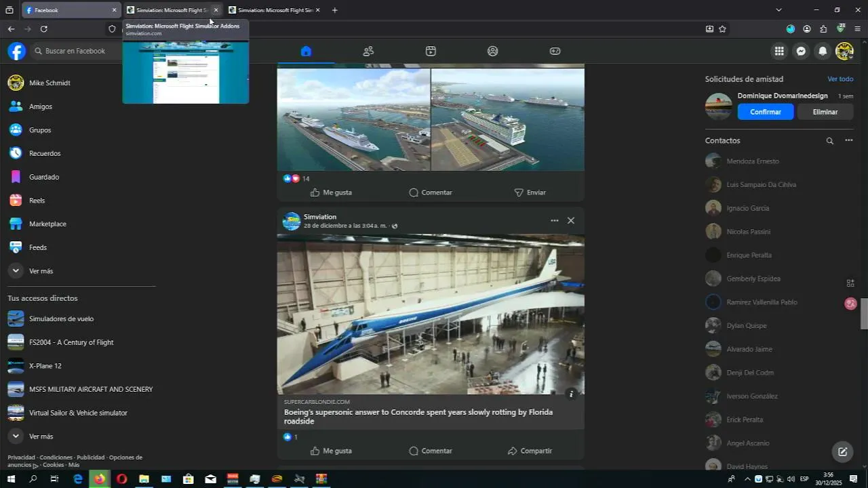
Task: Open new message compose icon
Action: point(842,451)
